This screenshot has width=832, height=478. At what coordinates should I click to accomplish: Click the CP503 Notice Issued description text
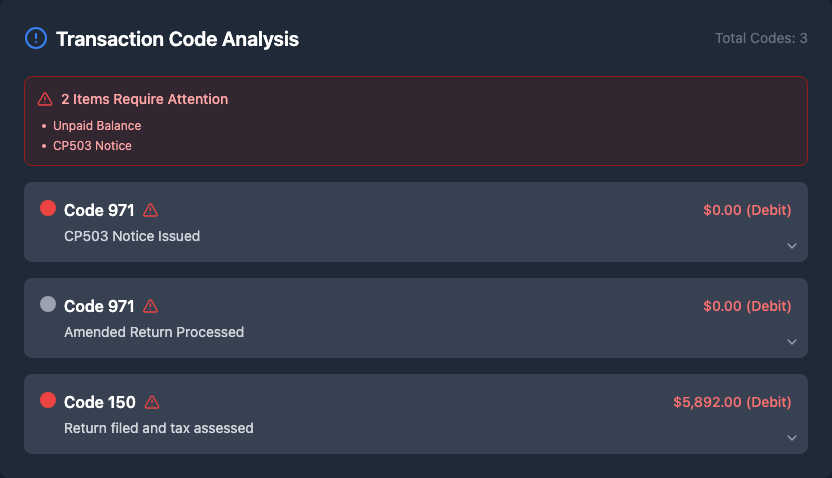132,236
